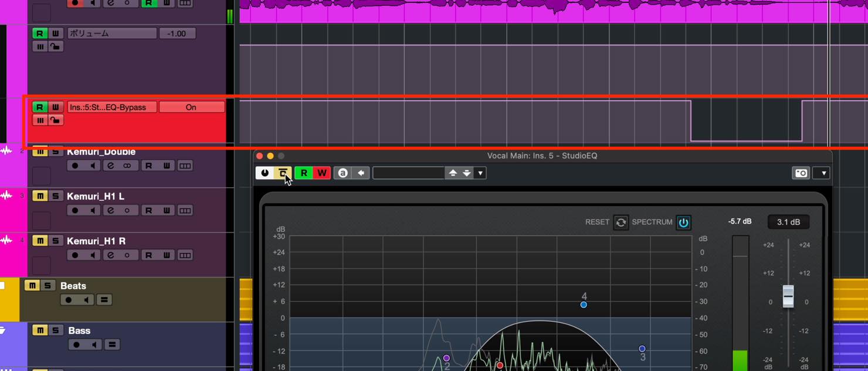Screen dimensions: 868x371
Task: Open the plugin preset dropdown arrow
Action: pyautogui.click(x=480, y=173)
